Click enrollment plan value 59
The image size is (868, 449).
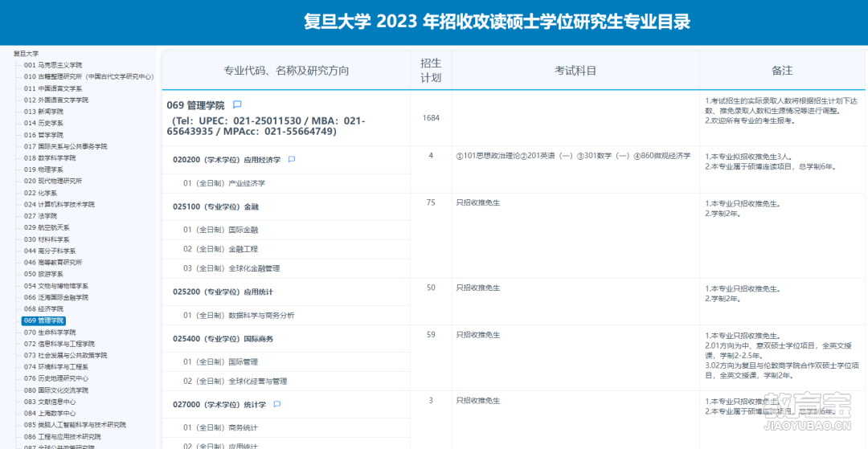coord(431,334)
